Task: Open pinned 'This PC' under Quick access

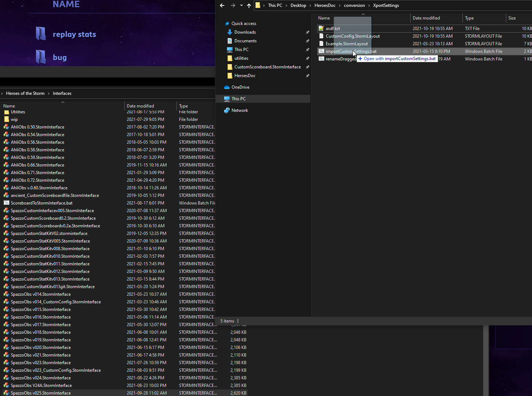Action: point(241,50)
